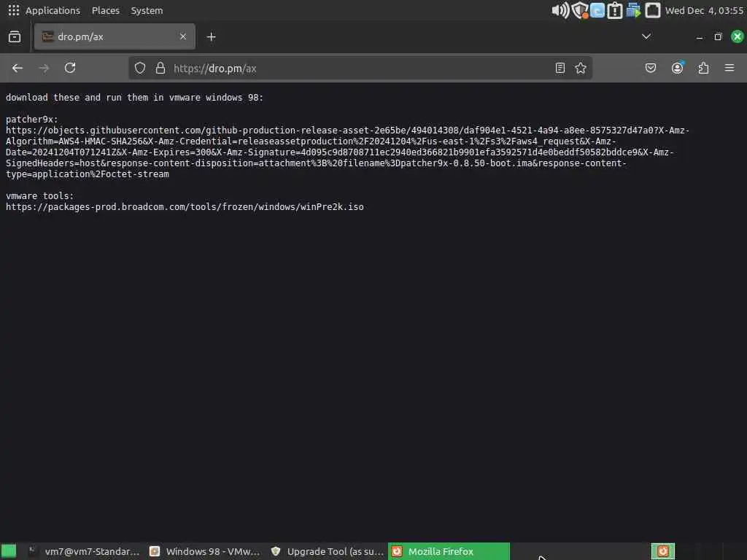Image resolution: width=747 pixels, height=560 pixels.
Task: Click the patcher9x githubusercontent URL text
Action: 347,152
